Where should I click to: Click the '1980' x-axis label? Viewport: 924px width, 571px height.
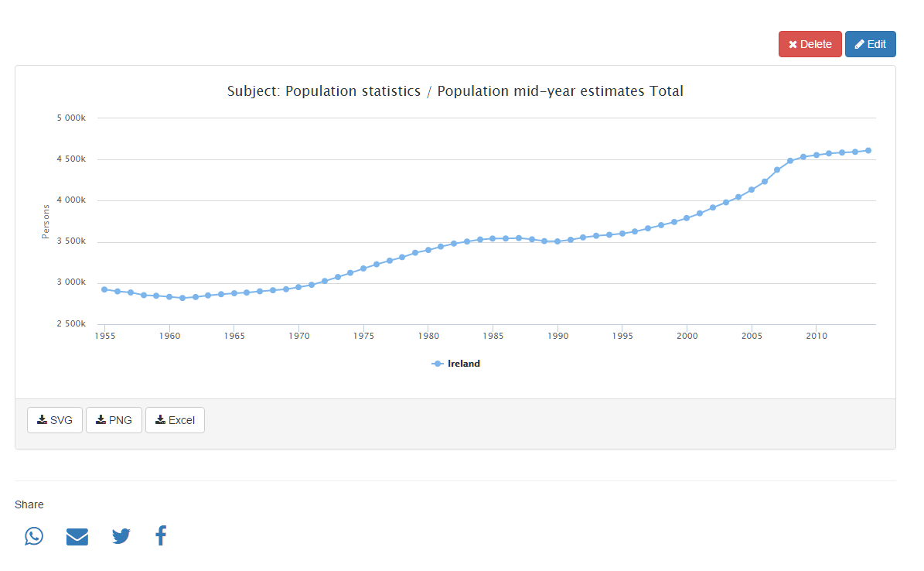428,336
